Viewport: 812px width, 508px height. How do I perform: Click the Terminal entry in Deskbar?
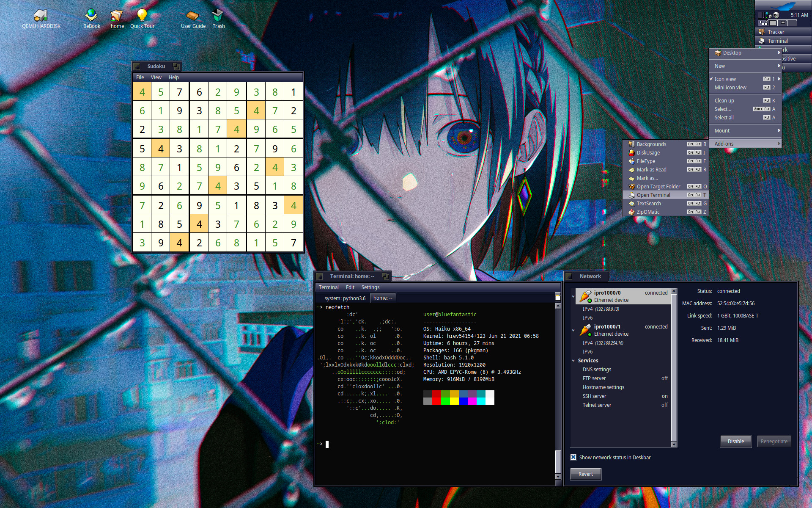783,41
